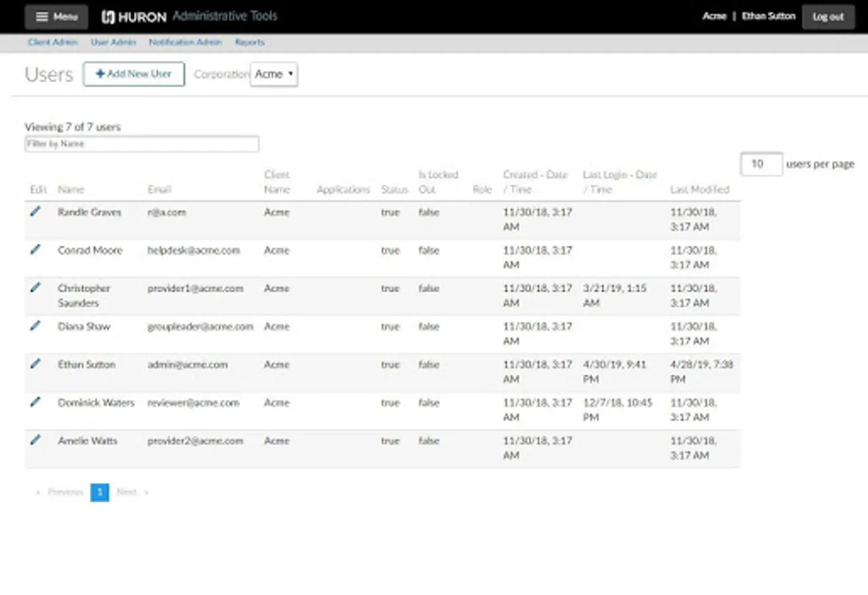868x595 pixels.
Task: Open the Reports tab
Action: (250, 42)
